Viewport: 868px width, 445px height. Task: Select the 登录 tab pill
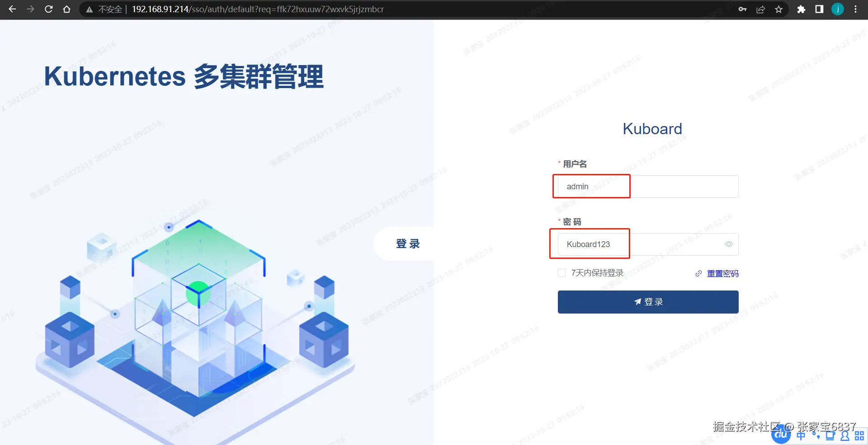click(x=404, y=244)
